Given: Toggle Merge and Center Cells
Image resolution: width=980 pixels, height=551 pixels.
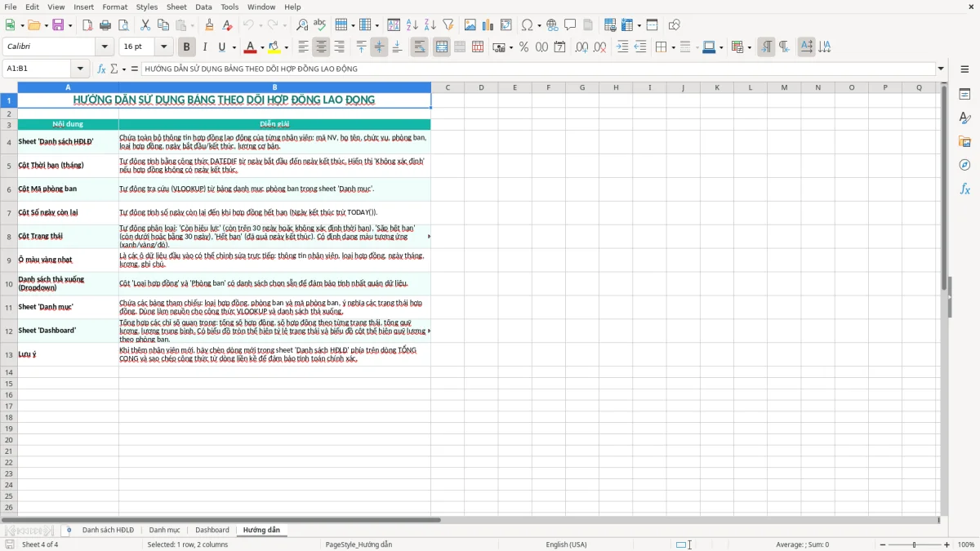Looking at the screenshot, I should 442,47.
